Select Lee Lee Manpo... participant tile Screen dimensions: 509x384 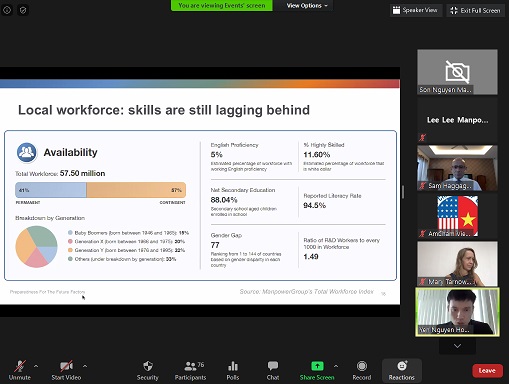(x=457, y=120)
